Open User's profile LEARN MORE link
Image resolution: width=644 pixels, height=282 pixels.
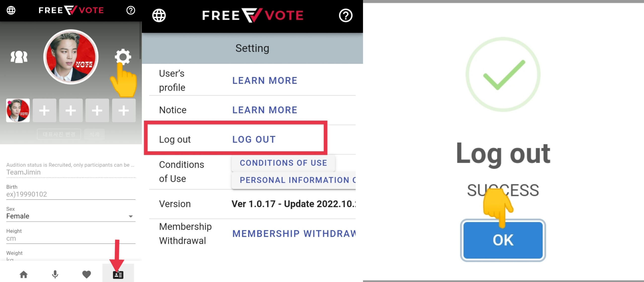coord(265,80)
